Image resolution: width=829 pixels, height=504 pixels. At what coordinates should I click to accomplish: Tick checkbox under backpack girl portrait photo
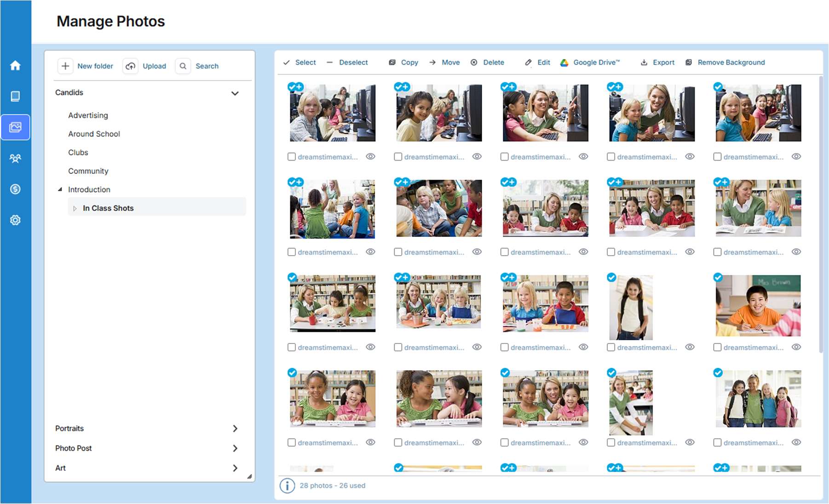tap(610, 347)
